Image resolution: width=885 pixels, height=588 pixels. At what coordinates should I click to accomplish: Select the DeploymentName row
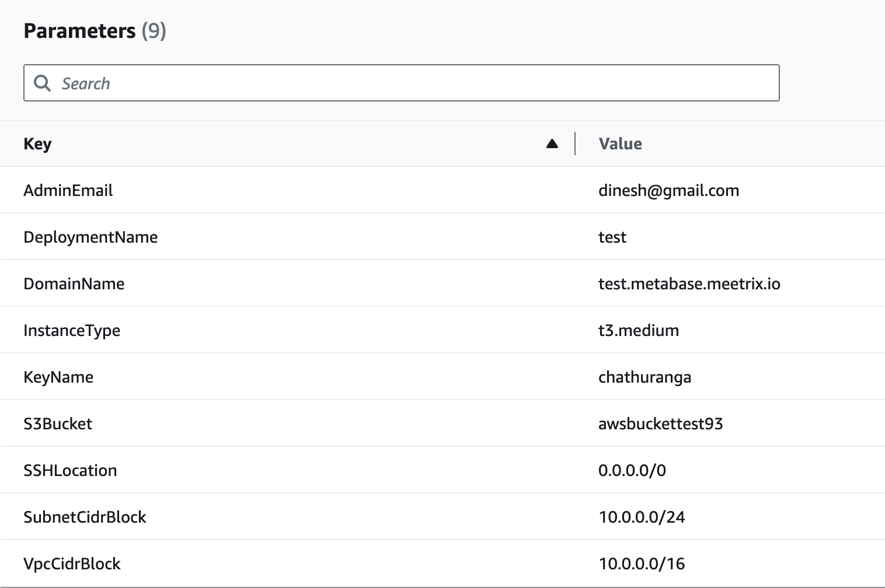pyautogui.click(x=90, y=237)
